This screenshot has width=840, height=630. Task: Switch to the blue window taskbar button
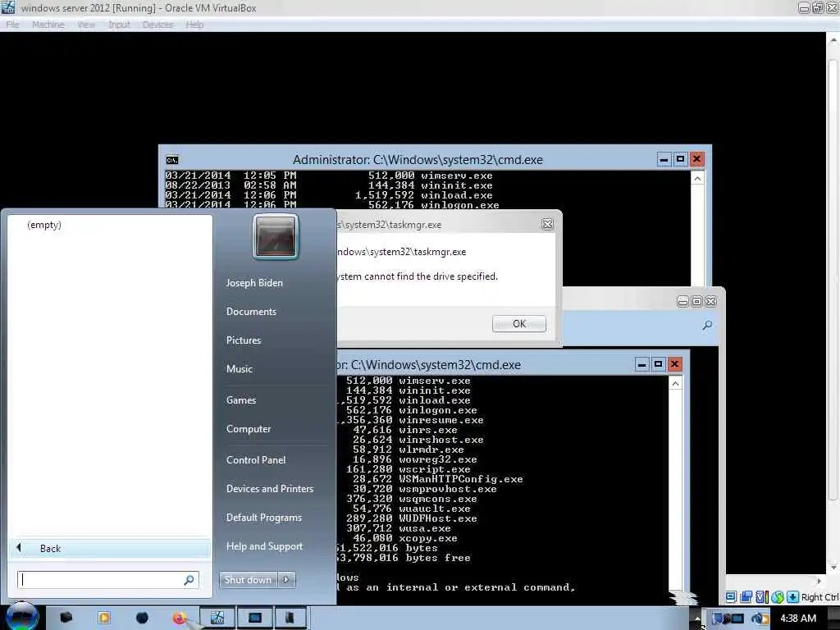(255, 619)
